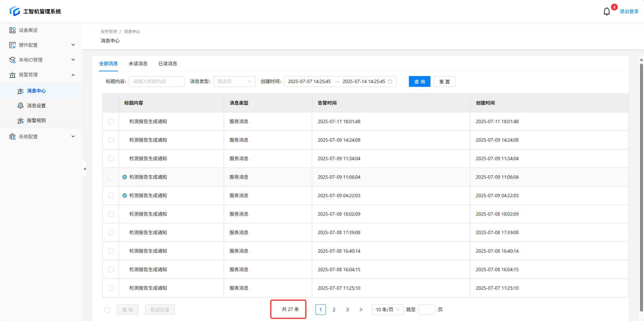Open the 消息类型 dropdown
This screenshot has height=321, width=644.
(x=234, y=81)
